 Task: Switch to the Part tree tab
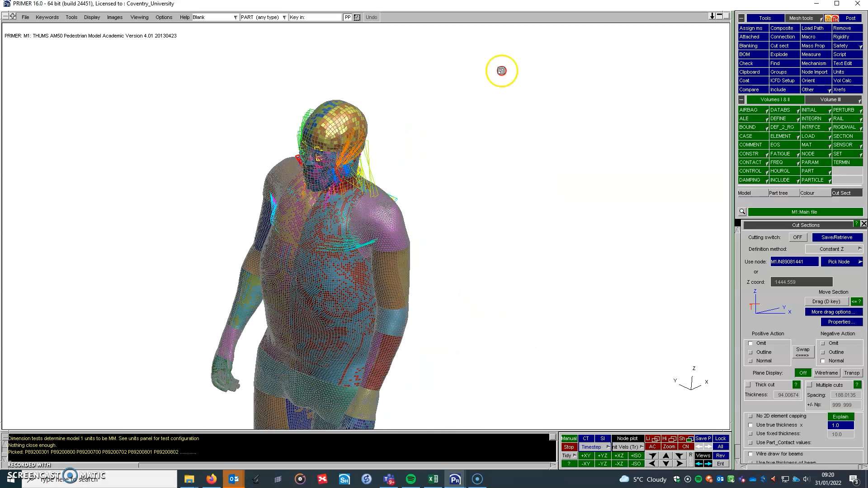(783, 193)
